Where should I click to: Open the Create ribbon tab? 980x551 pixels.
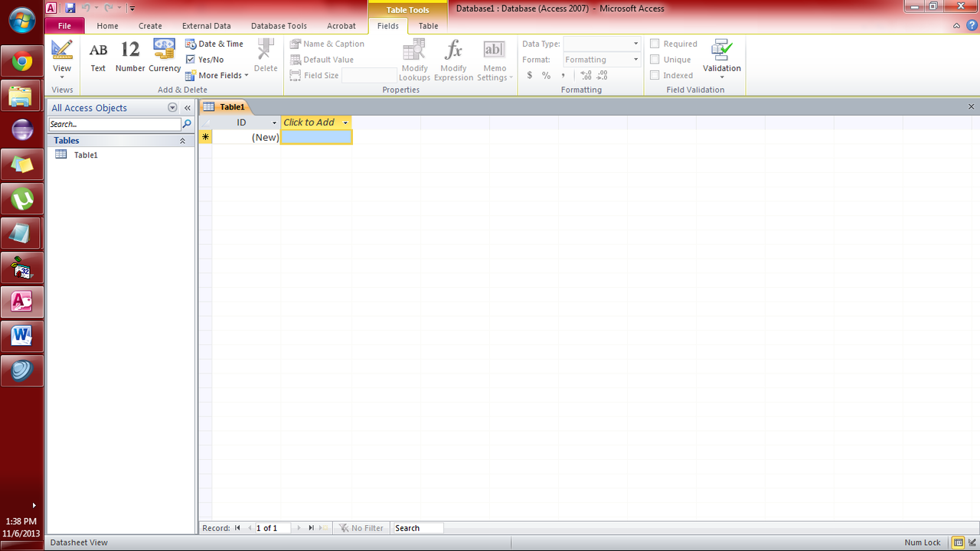150,26
